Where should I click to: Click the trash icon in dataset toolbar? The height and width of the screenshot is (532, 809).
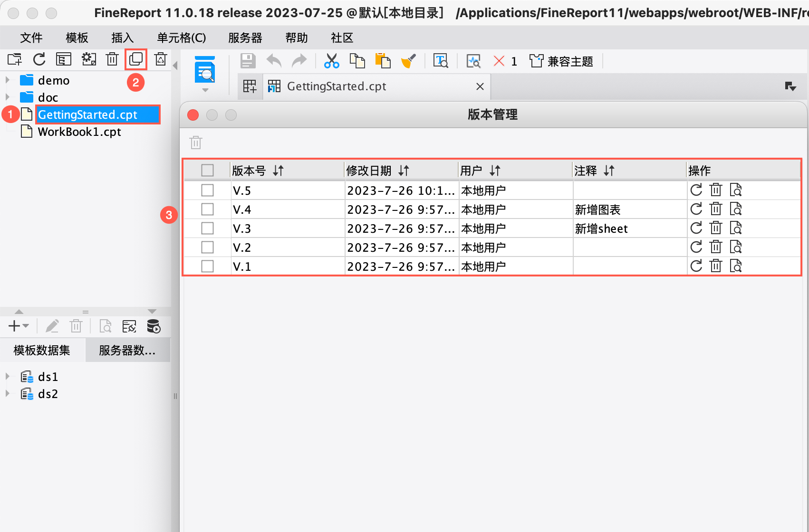[76, 326]
